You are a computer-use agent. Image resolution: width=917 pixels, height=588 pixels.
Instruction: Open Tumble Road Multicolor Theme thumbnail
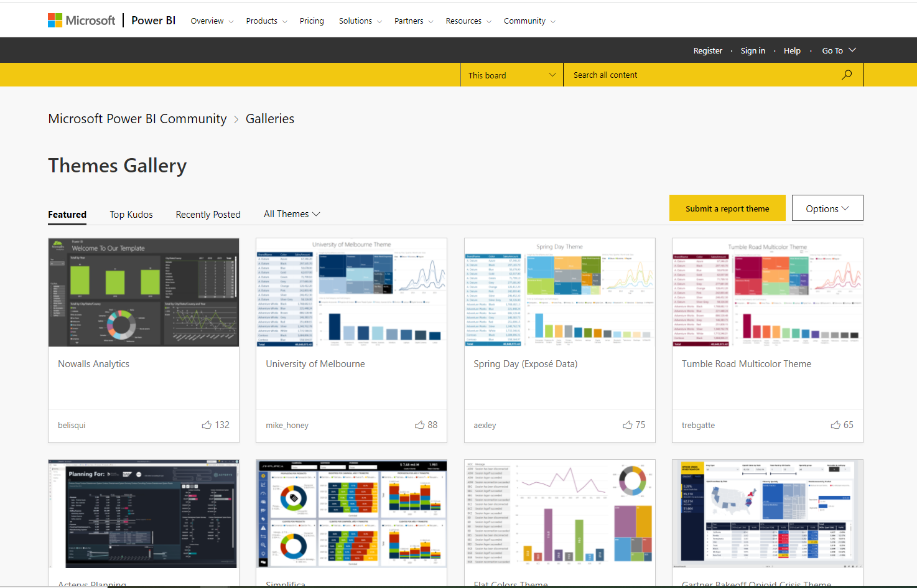pos(768,292)
